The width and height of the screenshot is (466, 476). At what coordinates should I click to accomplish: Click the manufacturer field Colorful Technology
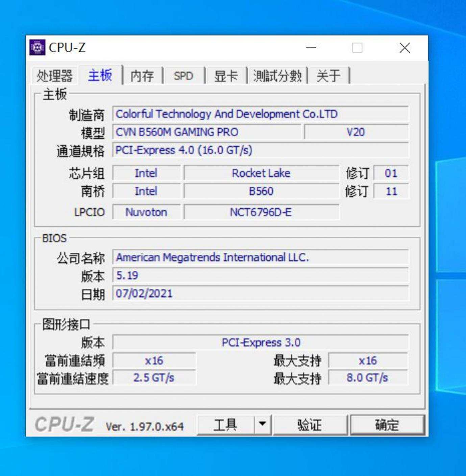261,114
